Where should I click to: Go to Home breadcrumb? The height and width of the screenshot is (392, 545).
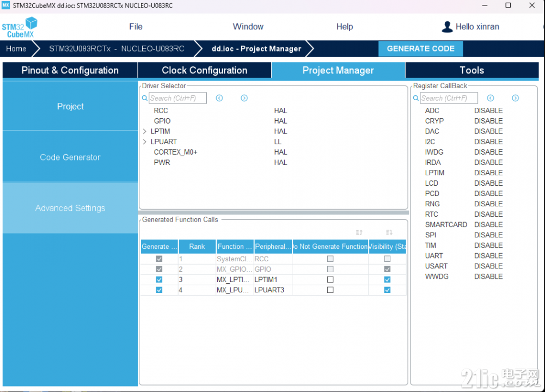pyautogui.click(x=16, y=48)
